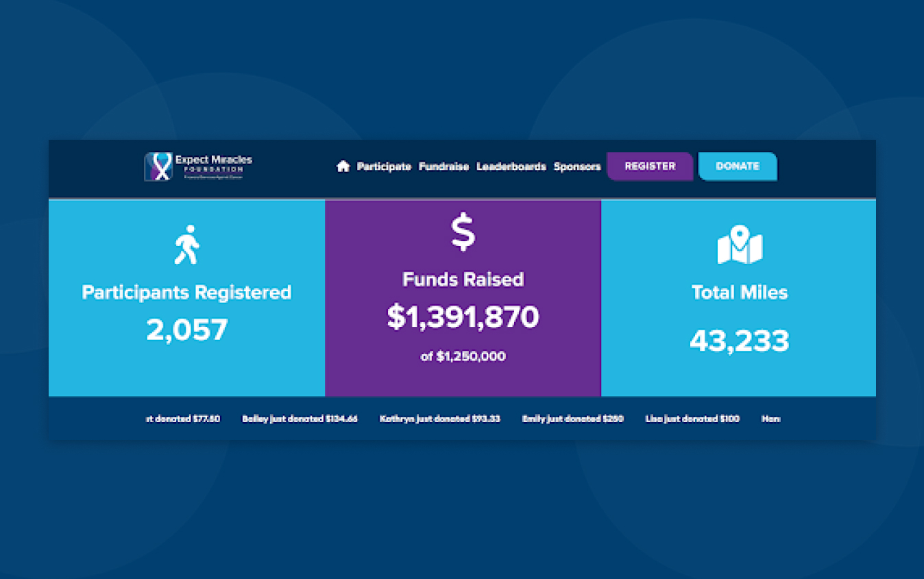Image resolution: width=924 pixels, height=579 pixels.
Task: Open the Fundraise menu item
Action: [443, 167]
